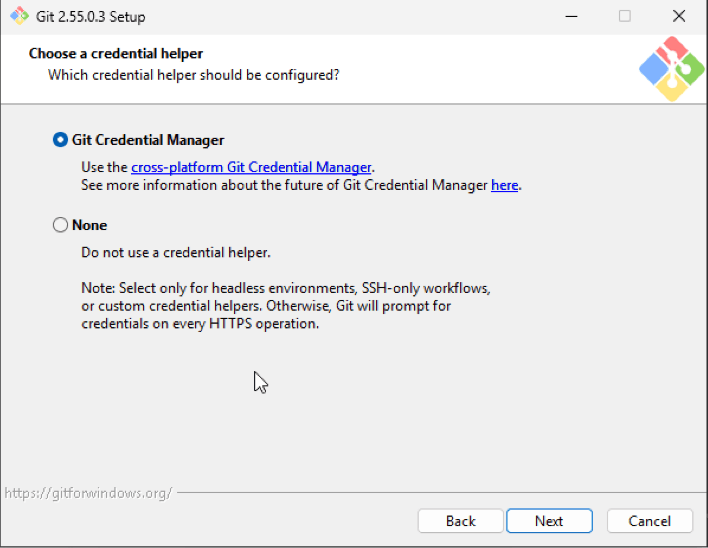Click the gitforwindows.org URL text
The height and width of the screenshot is (548, 708).
[x=88, y=493]
